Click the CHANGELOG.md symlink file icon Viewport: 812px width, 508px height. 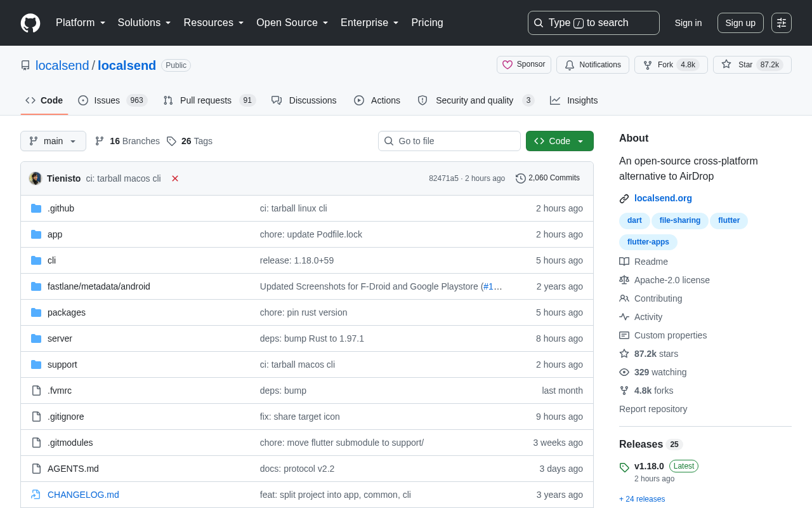click(36, 495)
